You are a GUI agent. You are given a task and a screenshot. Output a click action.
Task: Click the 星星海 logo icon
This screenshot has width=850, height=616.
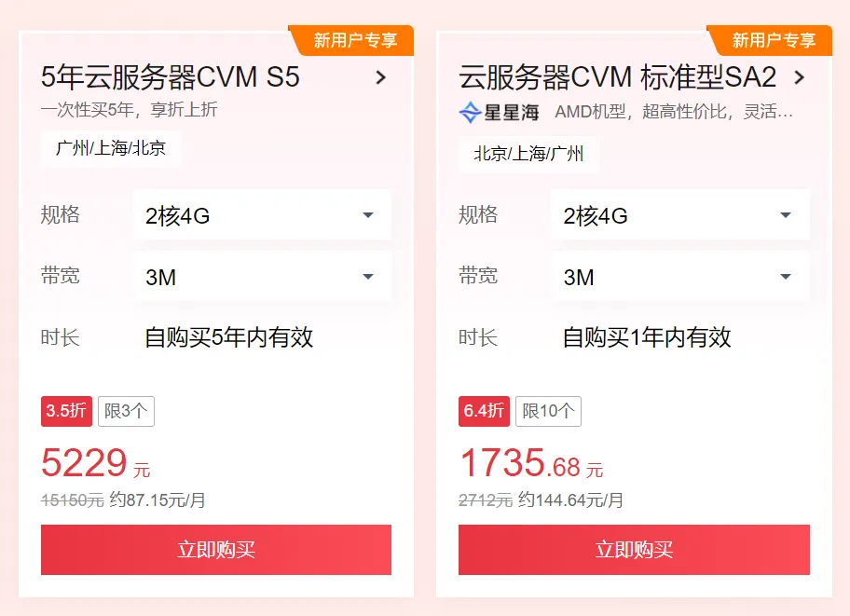tap(470, 112)
